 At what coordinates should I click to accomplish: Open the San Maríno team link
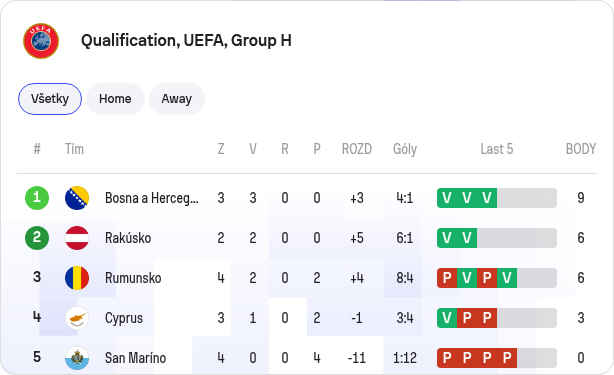[135, 358]
